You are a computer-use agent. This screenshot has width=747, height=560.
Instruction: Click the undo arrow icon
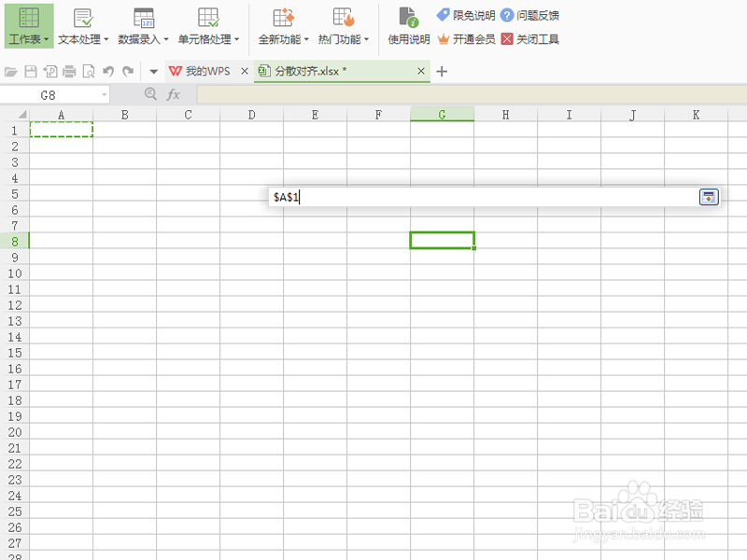[108, 72]
